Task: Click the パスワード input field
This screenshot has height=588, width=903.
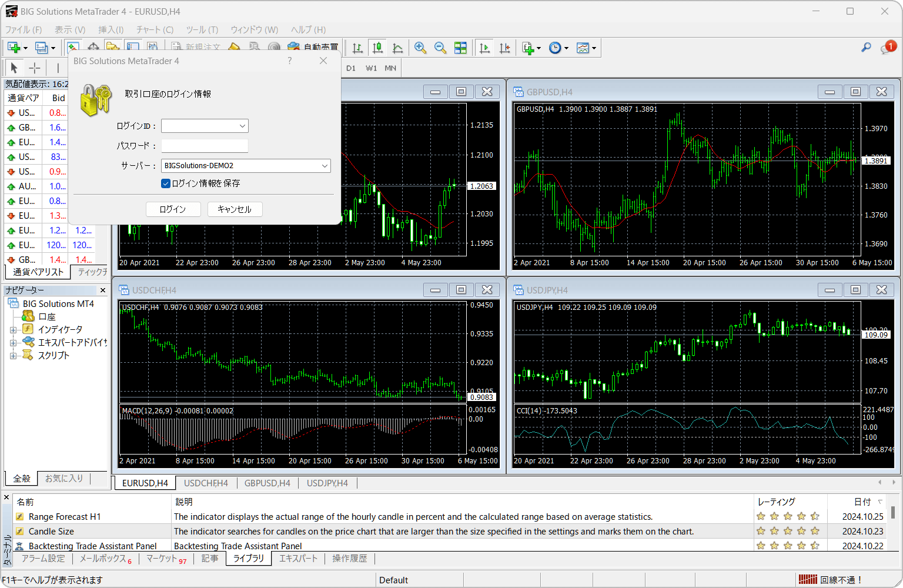Action: click(x=205, y=146)
